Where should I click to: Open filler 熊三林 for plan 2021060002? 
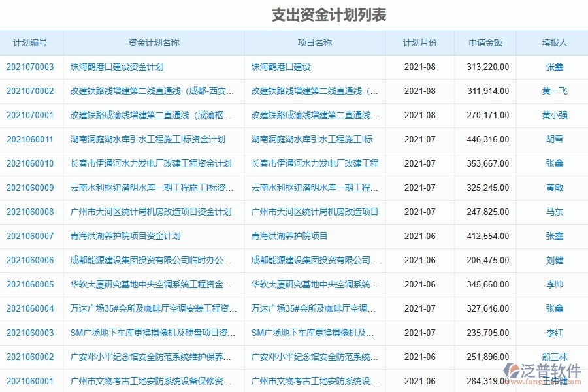[x=556, y=357]
